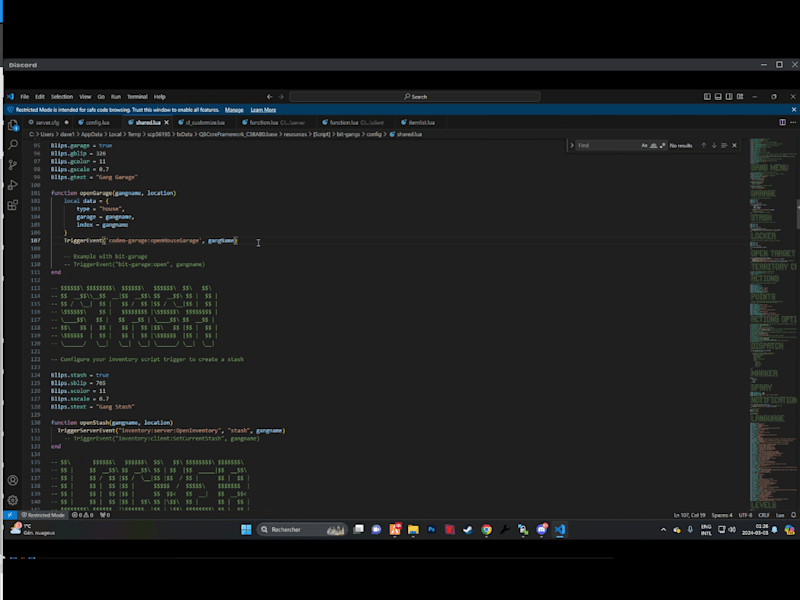The image size is (800, 600).
Task: Open the editor More Actions ellipsis
Action: 793,122
